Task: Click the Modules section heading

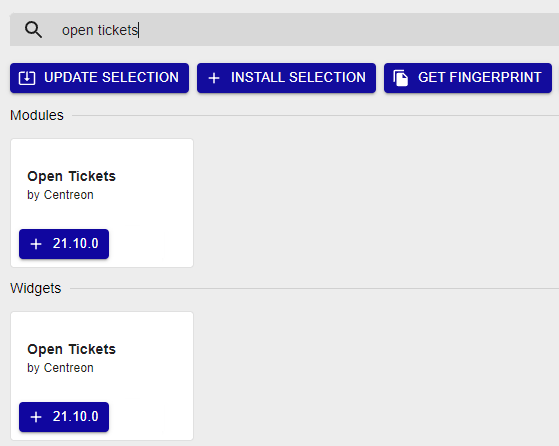Action: click(x=37, y=115)
